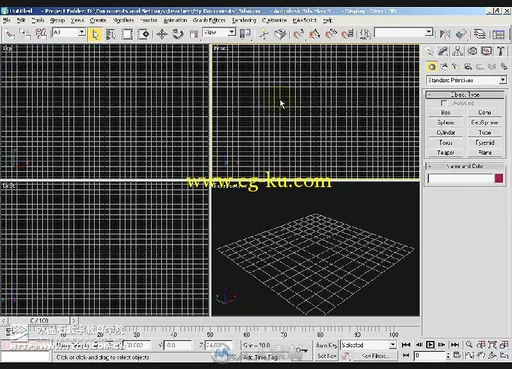Click the Align tool icon
This screenshot has height=369, width=512.
(461, 34)
